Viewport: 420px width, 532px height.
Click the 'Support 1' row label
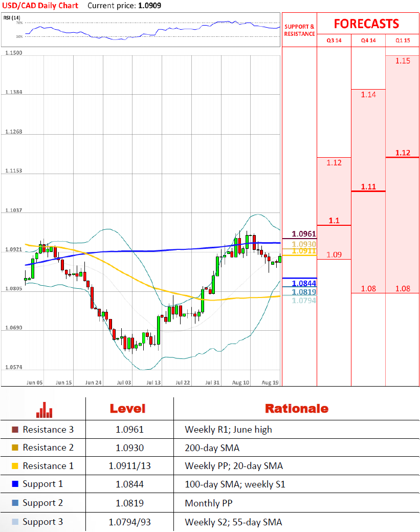(x=42, y=484)
